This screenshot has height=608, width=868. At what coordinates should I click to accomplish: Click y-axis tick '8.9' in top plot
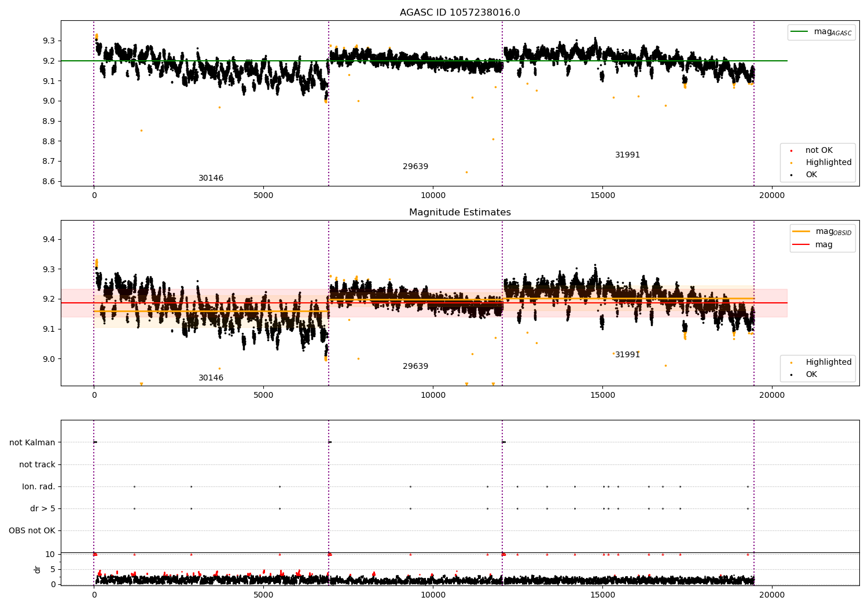tap(49, 121)
